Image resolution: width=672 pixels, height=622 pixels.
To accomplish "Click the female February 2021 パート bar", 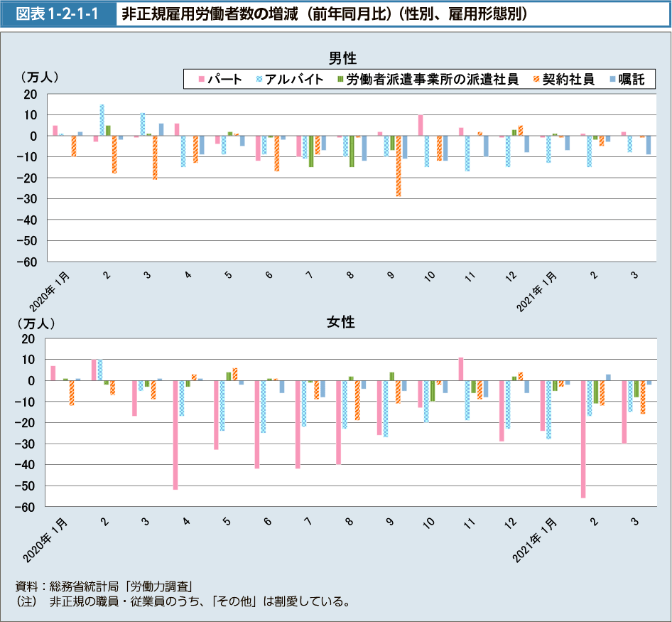I will pyautogui.click(x=583, y=439).
